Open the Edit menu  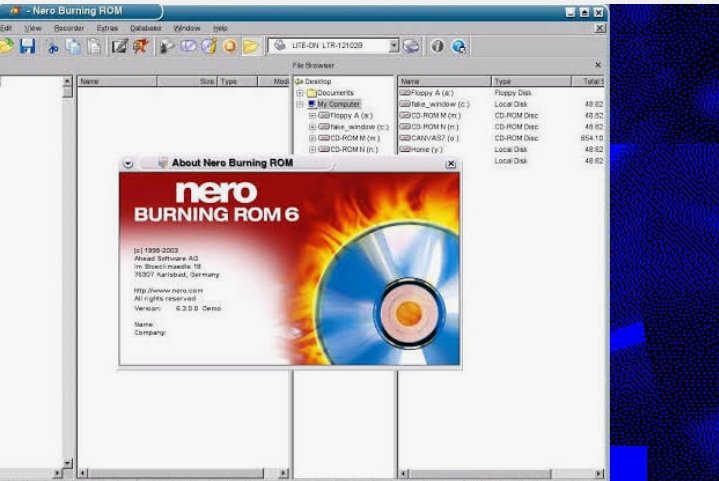[x=6, y=28]
